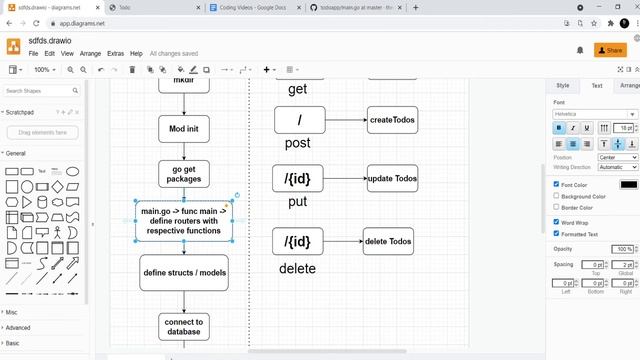Enable Font Color checkbox
Image resolution: width=640 pixels, height=360 pixels.
(x=556, y=184)
